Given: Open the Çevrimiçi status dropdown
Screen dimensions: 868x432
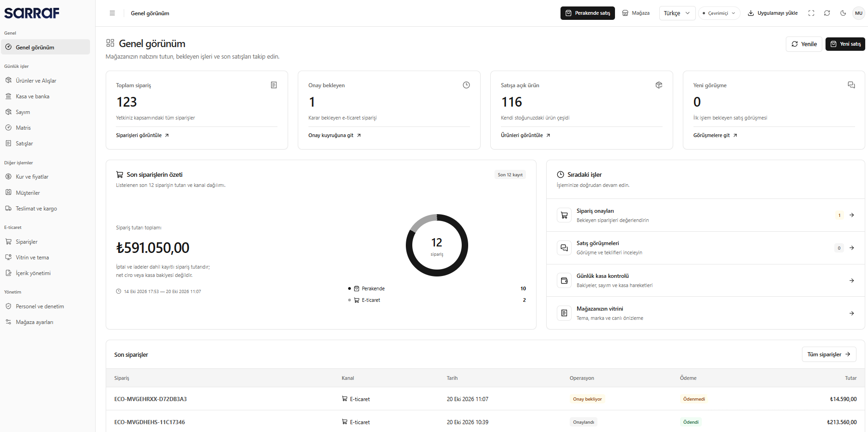Looking at the screenshot, I should (x=719, y=13).
